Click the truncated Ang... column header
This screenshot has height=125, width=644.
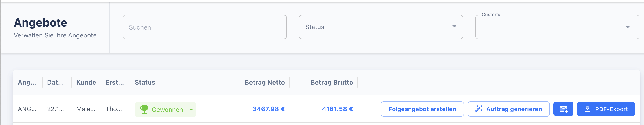[27, 82]
